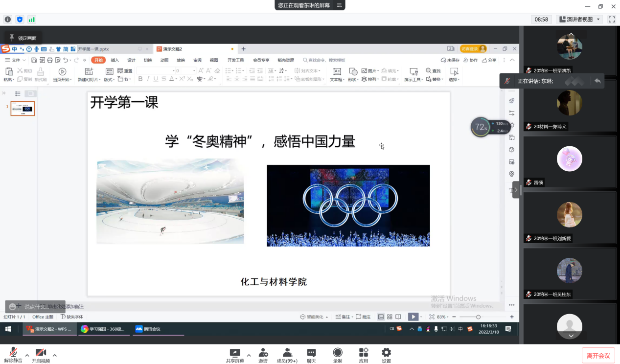The image size is (620, 364).
Task: Click the 查找命令、搜索模板 search field
Action: click(324, 60)
